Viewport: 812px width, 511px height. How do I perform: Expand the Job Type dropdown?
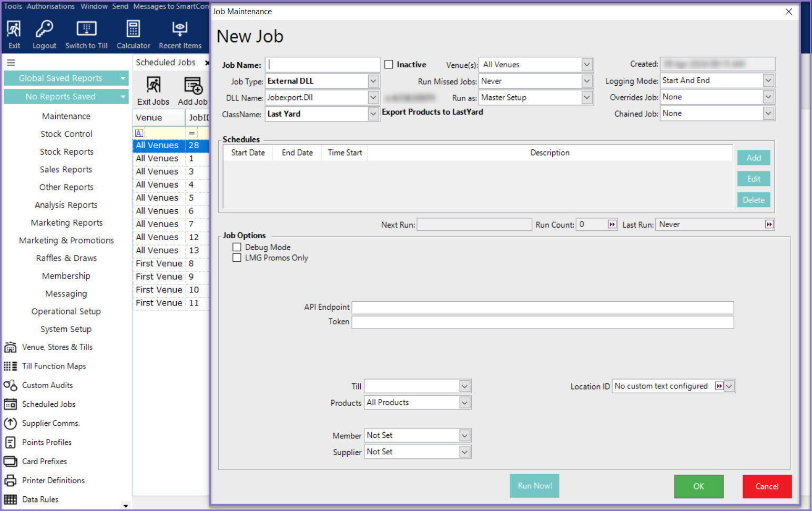pyautogui.click(x=373, y=81)
